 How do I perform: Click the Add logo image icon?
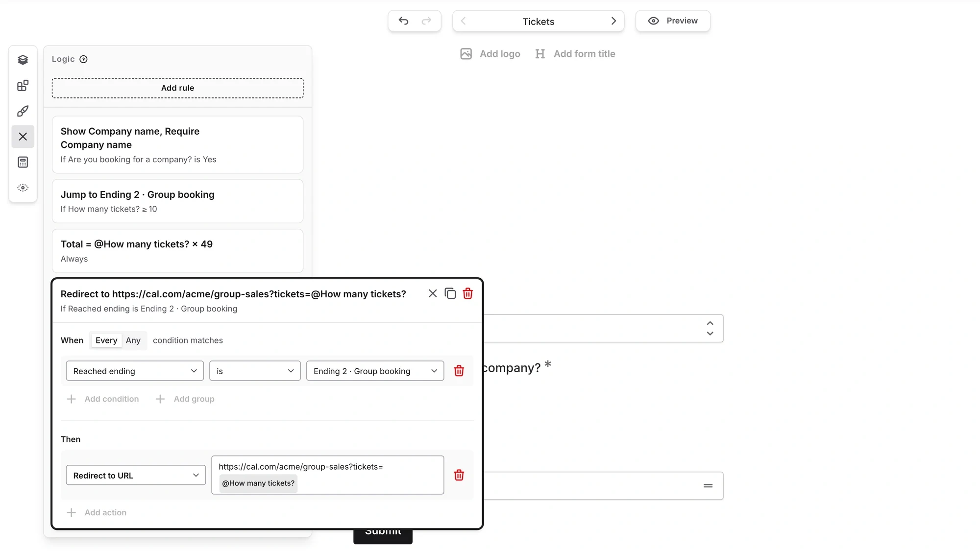tap(466, 54)
